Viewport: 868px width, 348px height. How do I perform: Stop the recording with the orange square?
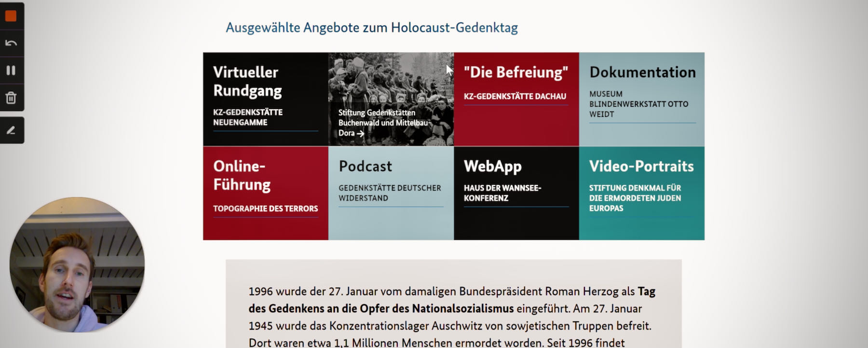point(11,16)
